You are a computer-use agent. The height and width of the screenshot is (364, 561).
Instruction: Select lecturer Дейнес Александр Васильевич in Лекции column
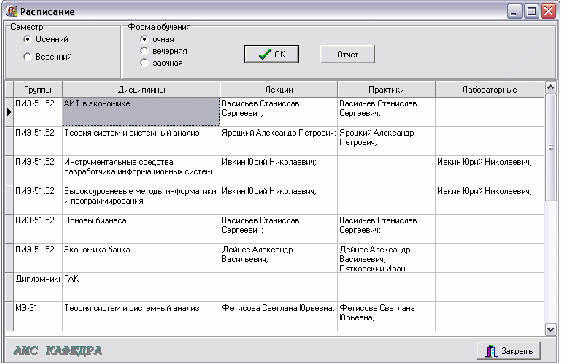tap(279, 258)
